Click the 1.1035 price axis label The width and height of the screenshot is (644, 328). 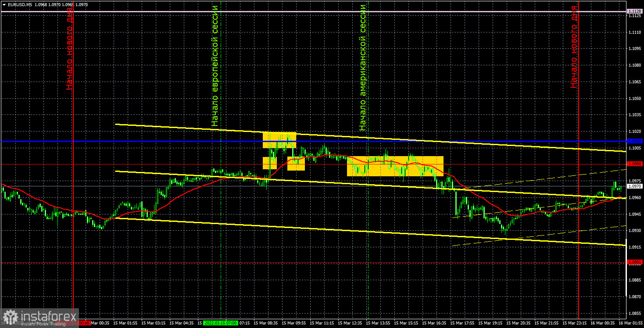(635, 115)
